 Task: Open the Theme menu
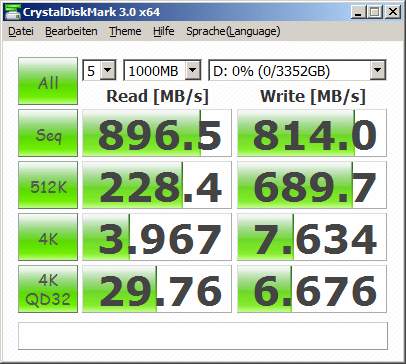click(125, 31)
